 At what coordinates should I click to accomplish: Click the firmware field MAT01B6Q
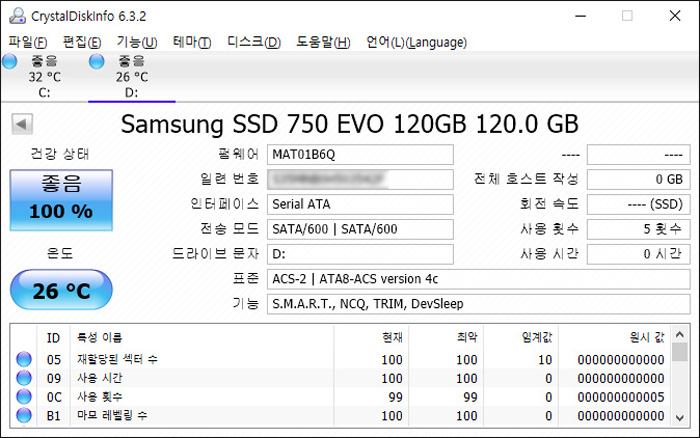click(360, 154)
